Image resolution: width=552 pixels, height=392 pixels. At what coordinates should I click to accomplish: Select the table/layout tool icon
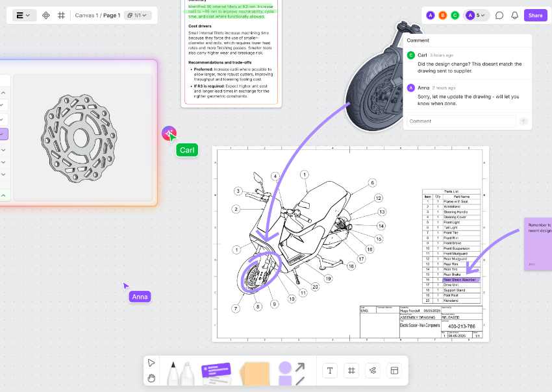point(393,371)
